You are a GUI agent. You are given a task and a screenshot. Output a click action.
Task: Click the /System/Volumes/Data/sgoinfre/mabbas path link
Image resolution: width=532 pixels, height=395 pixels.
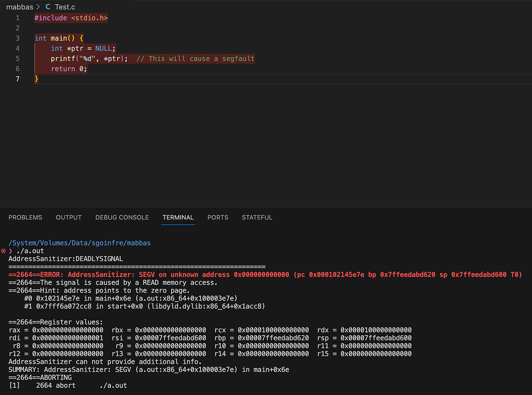pyautogui.click(x=80, y=243)
